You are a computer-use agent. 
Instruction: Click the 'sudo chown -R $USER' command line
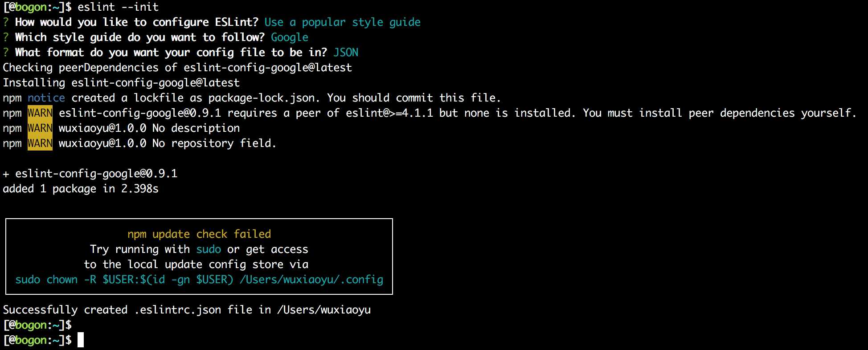[199, 280]
